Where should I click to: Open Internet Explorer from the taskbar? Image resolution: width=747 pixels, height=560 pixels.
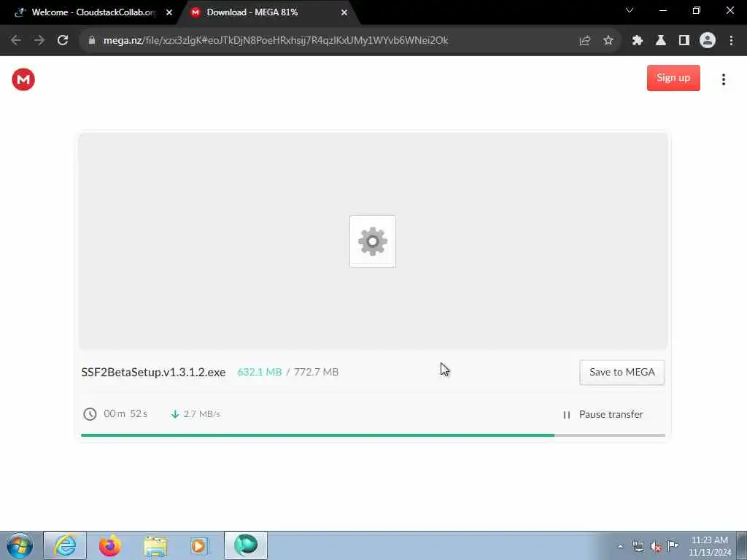tap(65, 545)
